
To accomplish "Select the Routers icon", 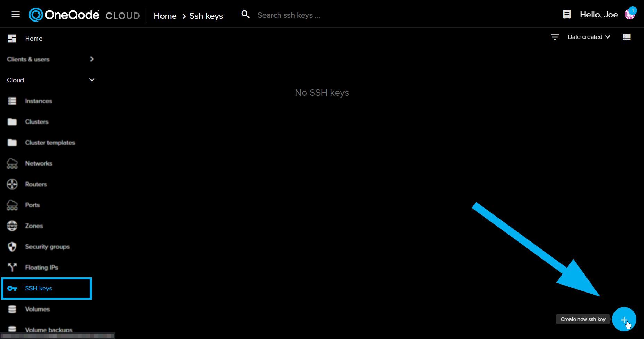I will 12,184.
